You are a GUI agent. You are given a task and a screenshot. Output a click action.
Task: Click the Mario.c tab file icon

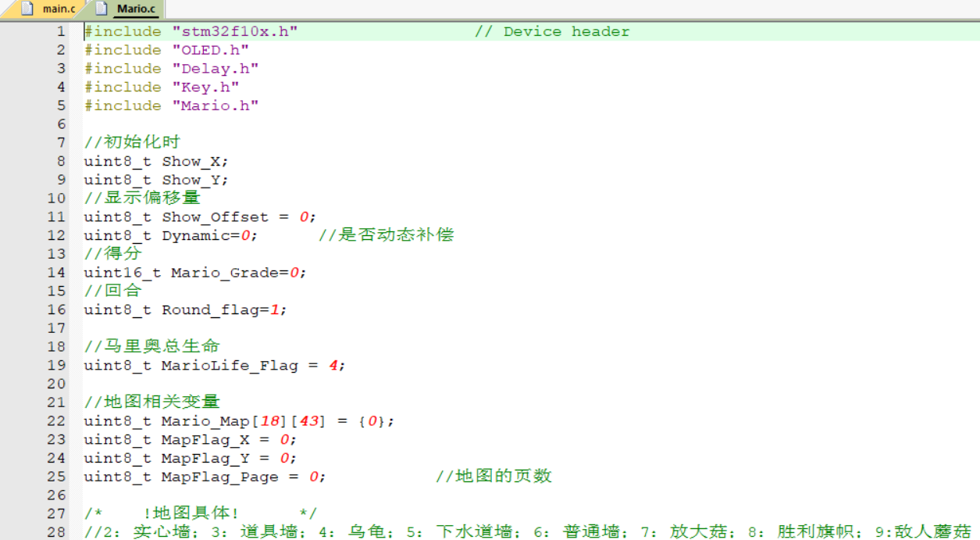click(x=102, y=9)
